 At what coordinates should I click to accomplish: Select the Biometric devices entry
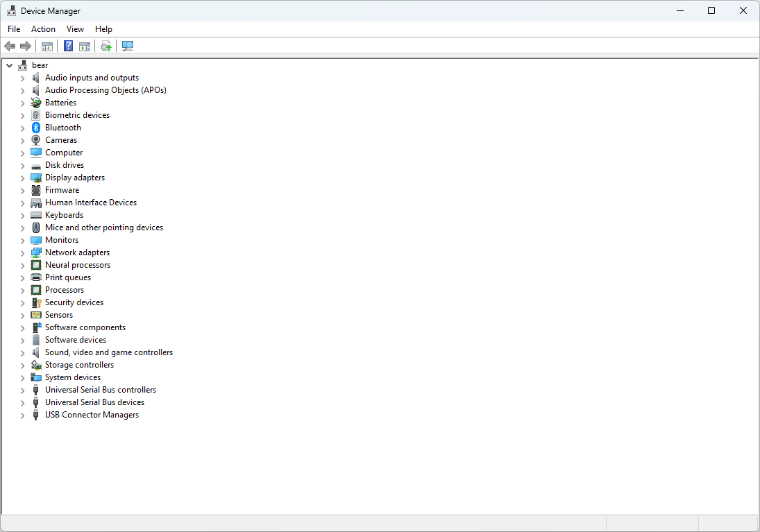pos(77,114)
